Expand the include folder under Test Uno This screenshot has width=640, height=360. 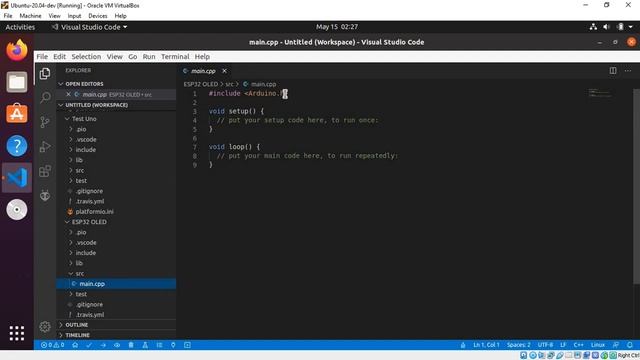(x=116, y=149)
